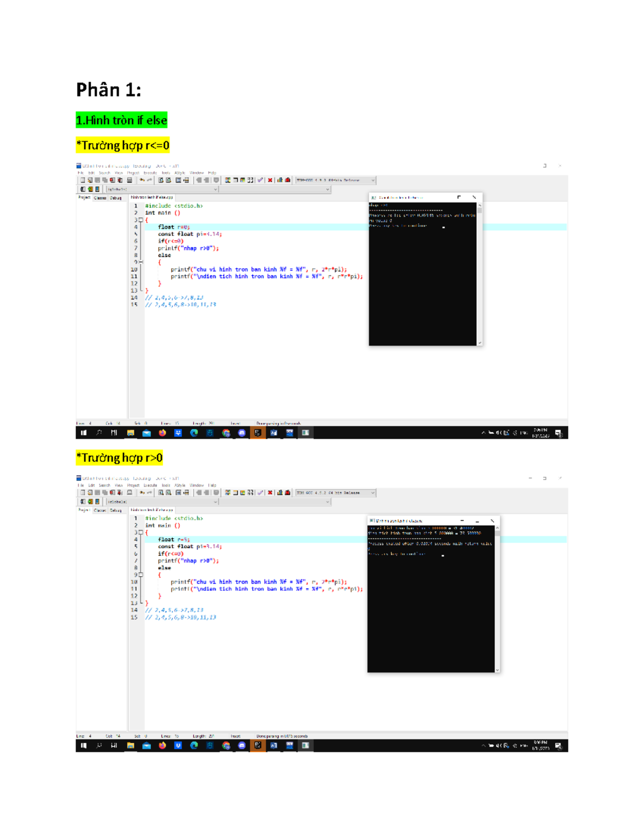Launch Firefox from the taskbar
Image resolution: width=644 pixels, height=834 pixels.
tap(162, 432)
